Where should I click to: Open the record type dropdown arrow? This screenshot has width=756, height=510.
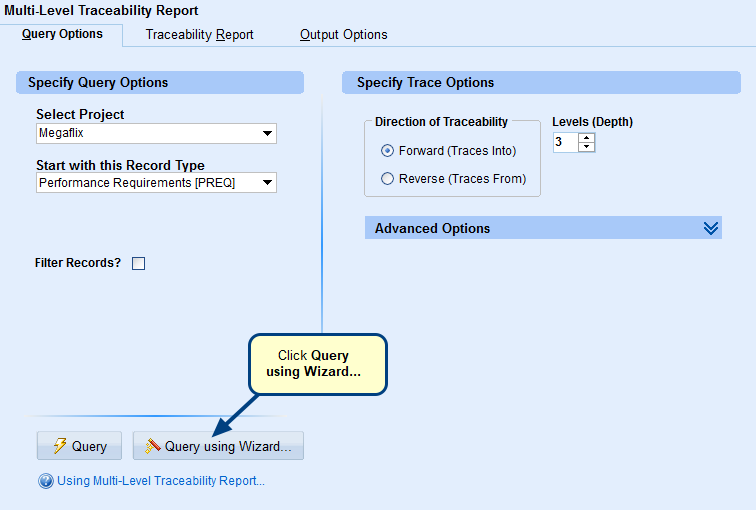(x=267, y=183)
